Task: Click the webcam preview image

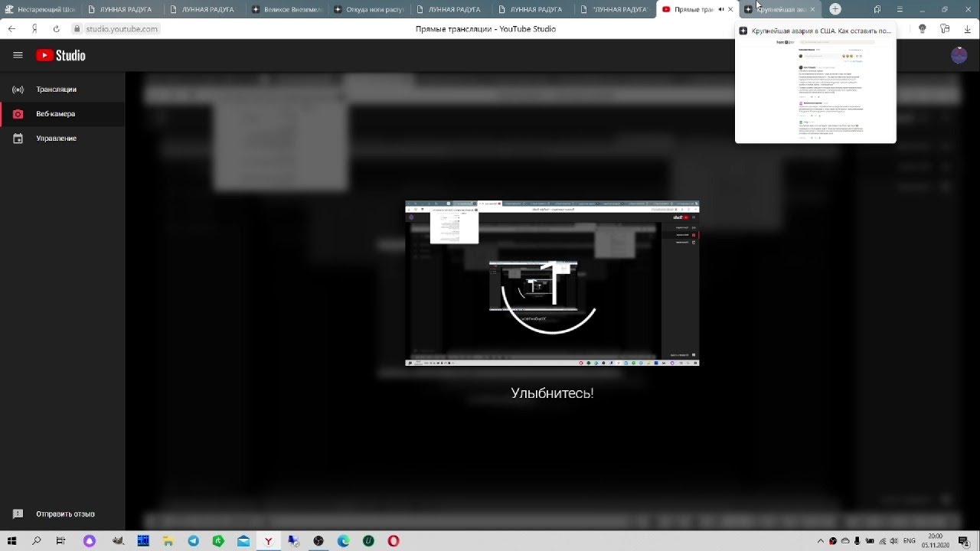Action: click(552, 283)
